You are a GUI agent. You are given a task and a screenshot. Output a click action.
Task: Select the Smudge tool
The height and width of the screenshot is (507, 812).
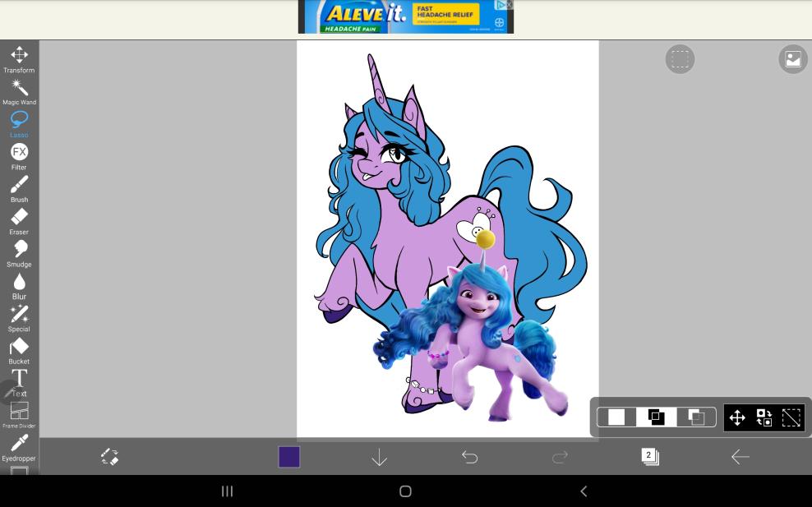[19, 254]
